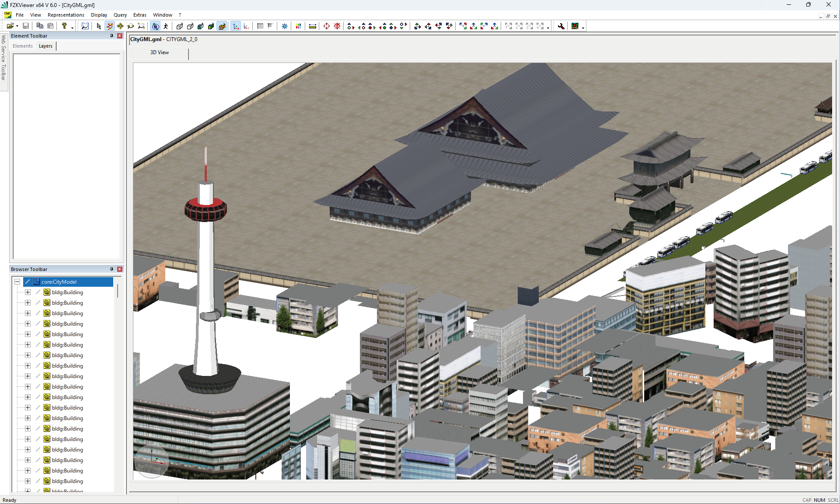Viewport: 840px width, 504px height.
Task: Select the arrow pointer selection tool
Action: 99,26
